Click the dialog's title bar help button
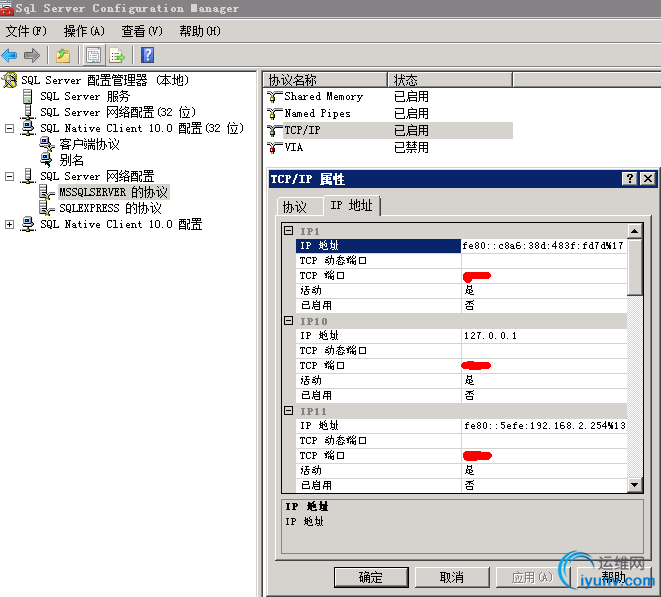Viewport: 661px width, 597px height. tap(629, 179)
